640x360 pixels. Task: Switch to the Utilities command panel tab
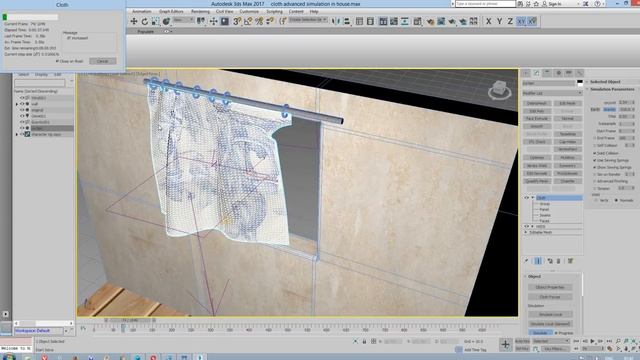pos(579,73)
